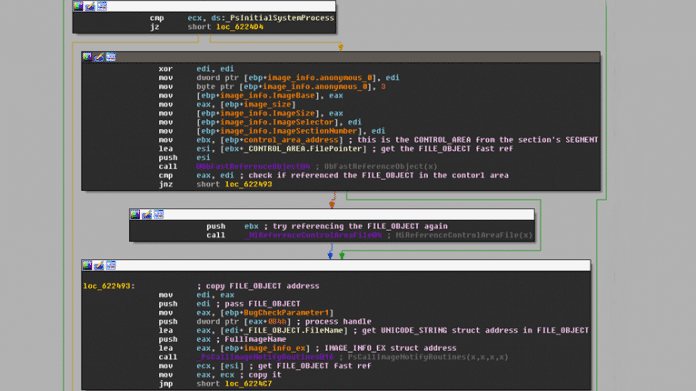The image size is (696, 391).
Task: Click the 'mov edi, eax' instruction
Action: point(196,295)
